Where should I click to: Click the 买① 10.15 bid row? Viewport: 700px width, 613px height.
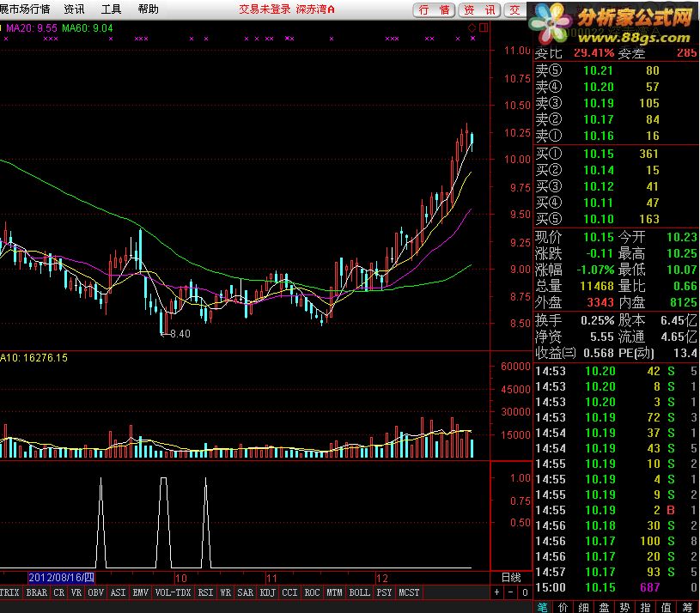616,154
